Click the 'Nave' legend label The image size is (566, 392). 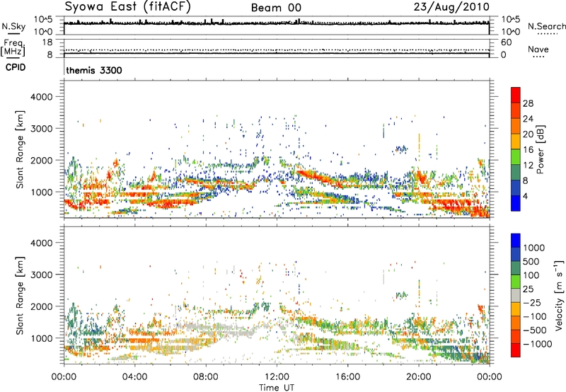pos(538,49)
